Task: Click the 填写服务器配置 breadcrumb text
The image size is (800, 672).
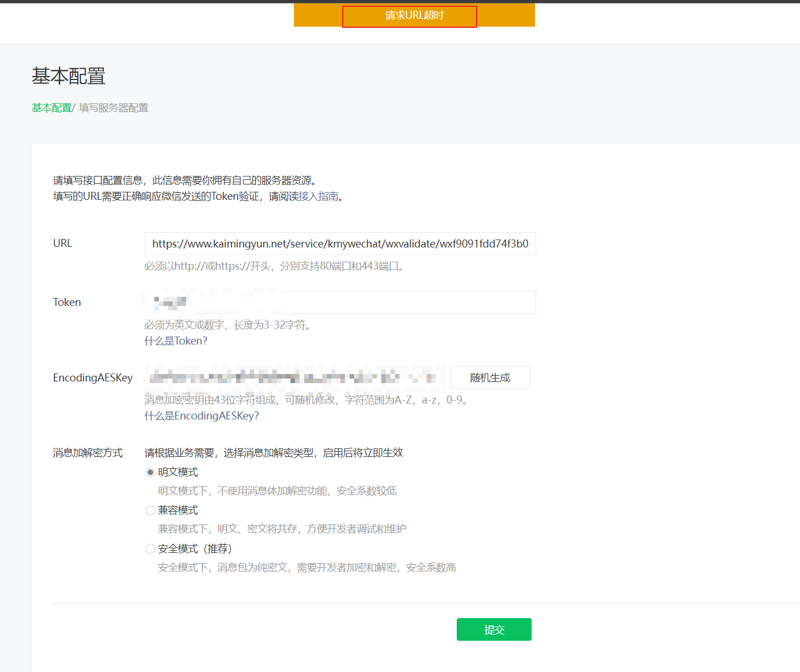Action: tap(113, 108)
